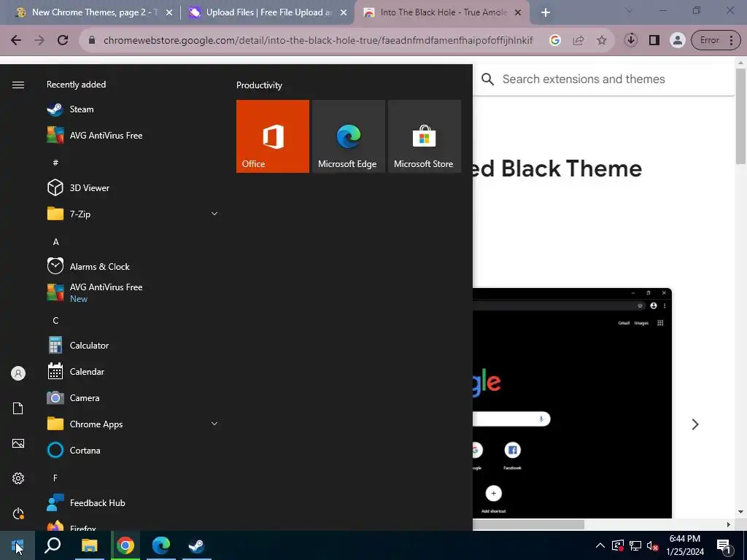
Task: Open the Microsoft Store tile
Action: pos(425,136)
